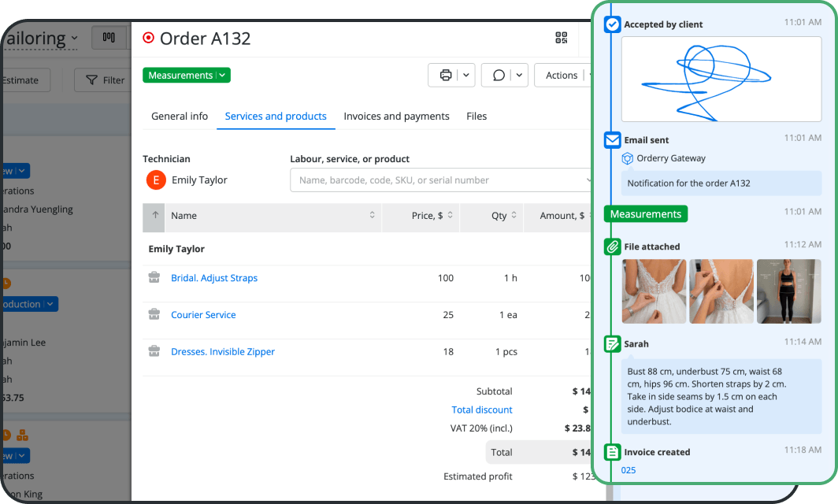Open the Actions menu button
Screen dimensions: 838x504
point(564,76)
